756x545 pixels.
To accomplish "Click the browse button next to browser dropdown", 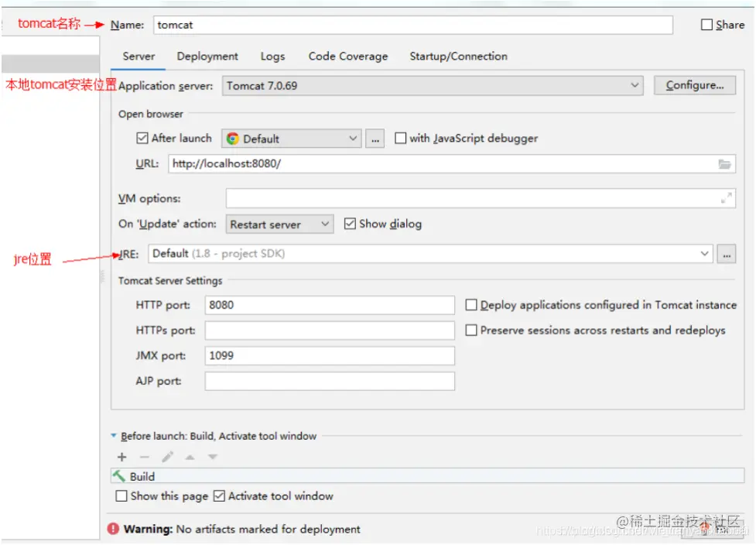I will coord(375,139).
